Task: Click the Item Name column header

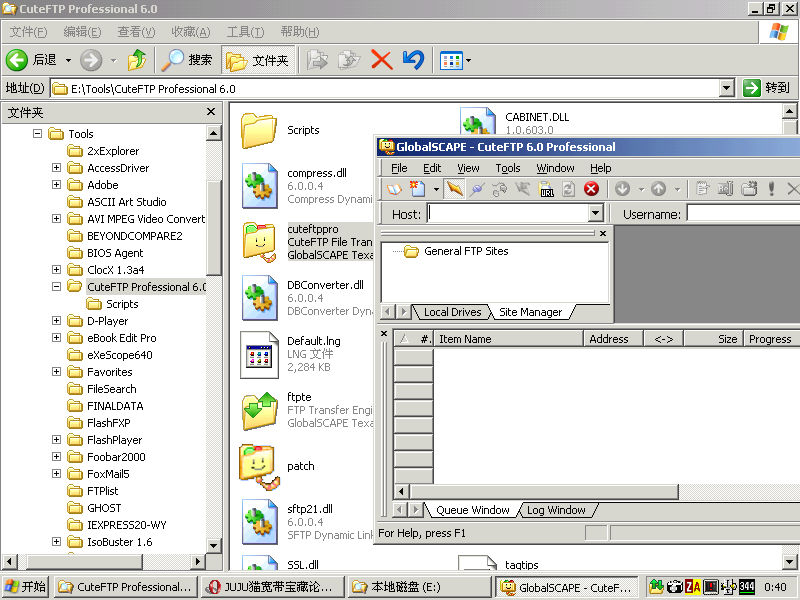Action: pos(508,339)
